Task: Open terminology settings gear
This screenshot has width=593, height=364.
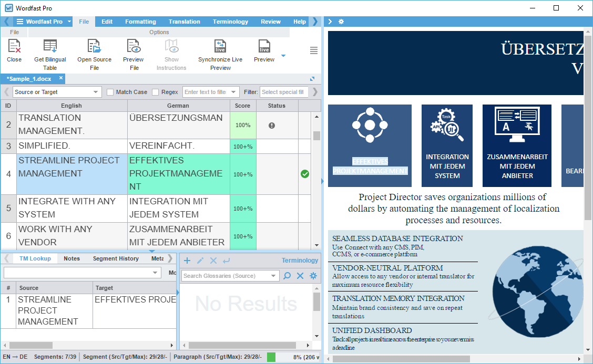Action: click(313, 276)
